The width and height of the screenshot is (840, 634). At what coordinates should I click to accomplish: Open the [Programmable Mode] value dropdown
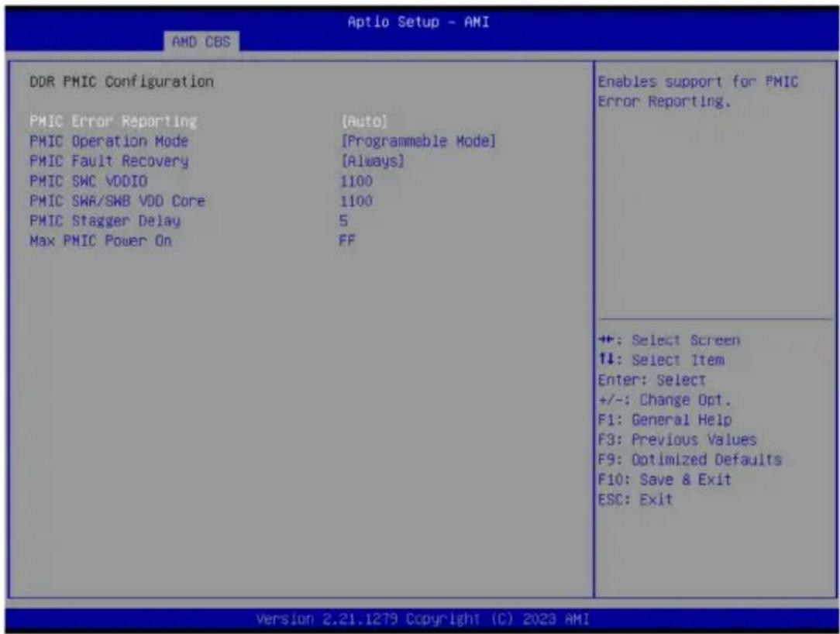tap(418, 142)
